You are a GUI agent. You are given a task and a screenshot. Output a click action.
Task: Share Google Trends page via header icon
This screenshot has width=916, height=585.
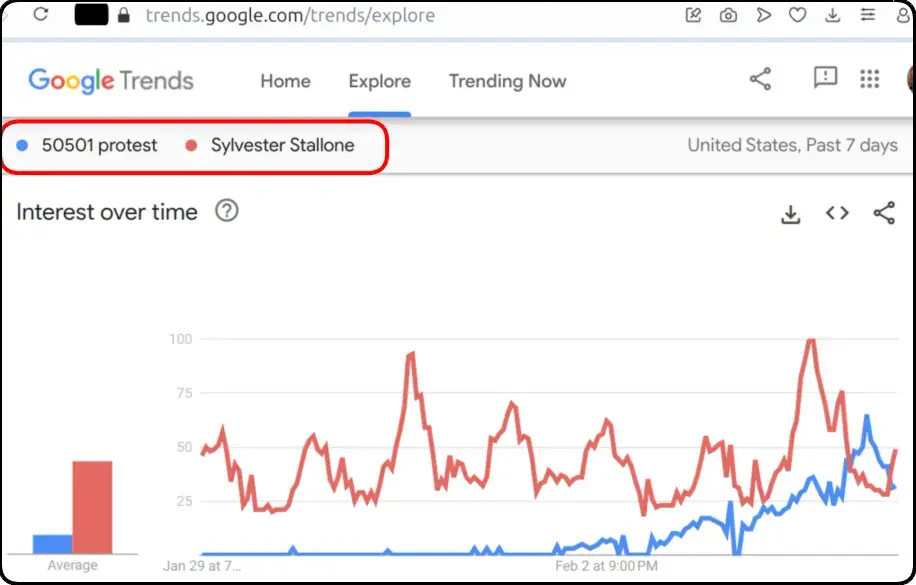(x=760, y=79)
